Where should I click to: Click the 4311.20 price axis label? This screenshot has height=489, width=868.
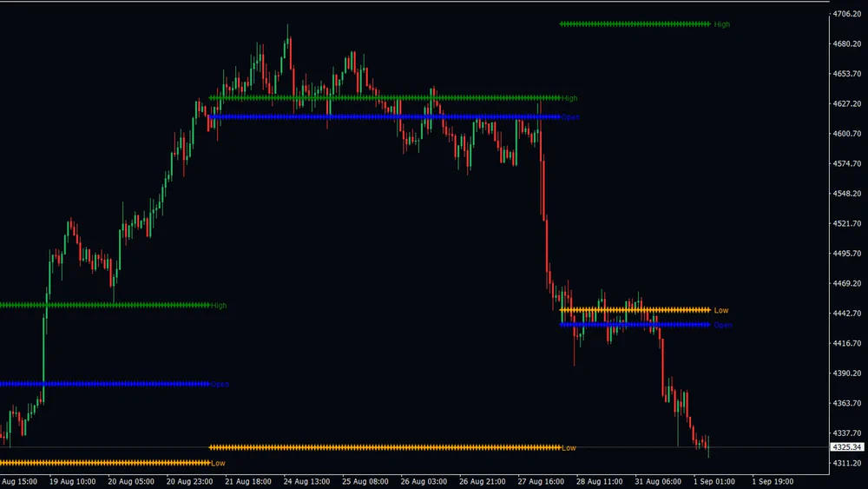point(847,462)
